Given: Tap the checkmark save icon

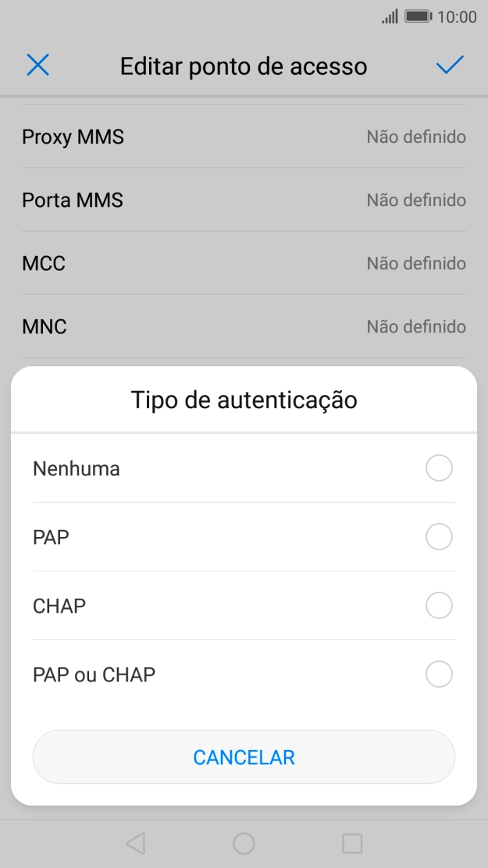Looking at the screenshot, I should point(450,66).
